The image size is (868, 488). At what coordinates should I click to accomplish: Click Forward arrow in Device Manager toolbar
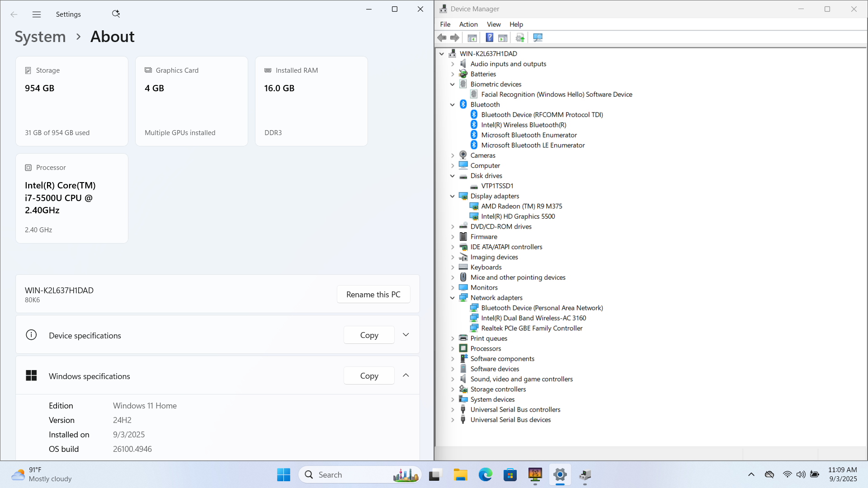point(455,38)
